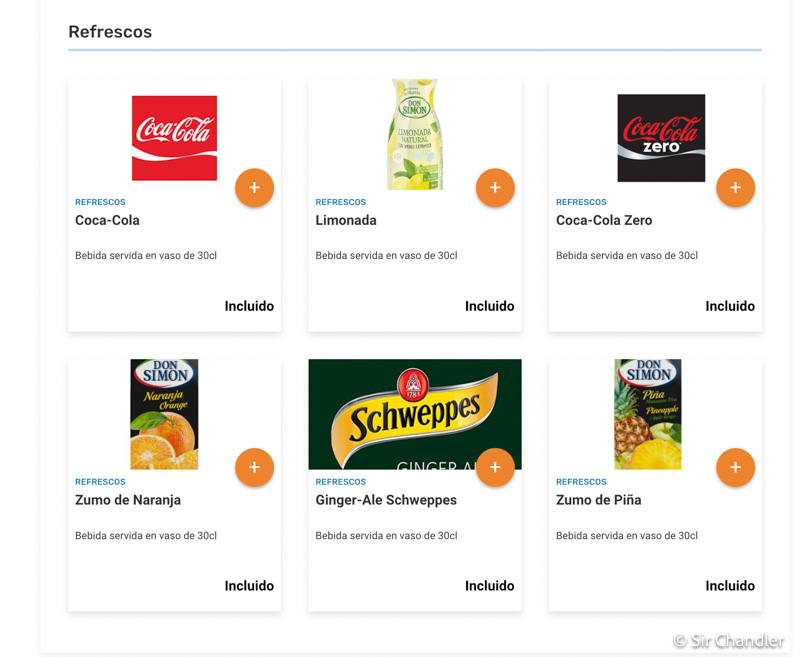The height and width of the screenshot is (657, 800).
Task: Add Zumo de Piña with plus button
Action: coord(735,467)
